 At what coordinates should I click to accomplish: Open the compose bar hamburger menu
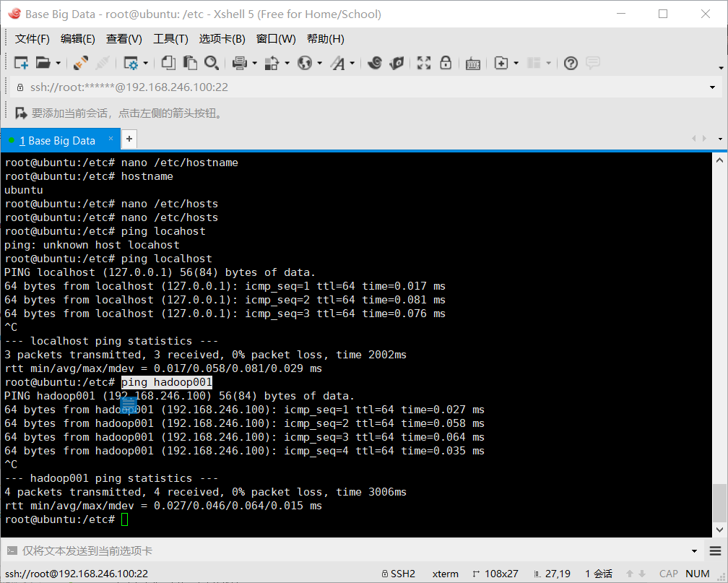coord(715,551)
